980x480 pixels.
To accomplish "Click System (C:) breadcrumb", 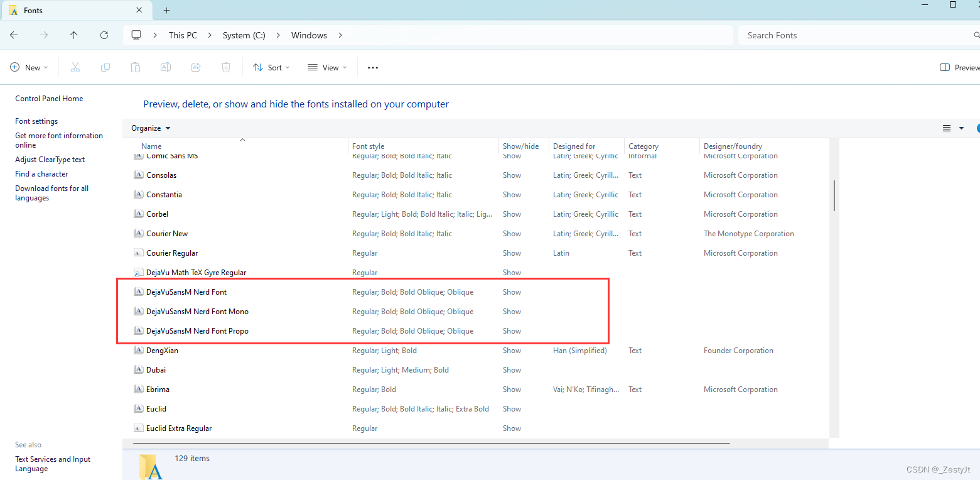I will click(x=244, y=35).
